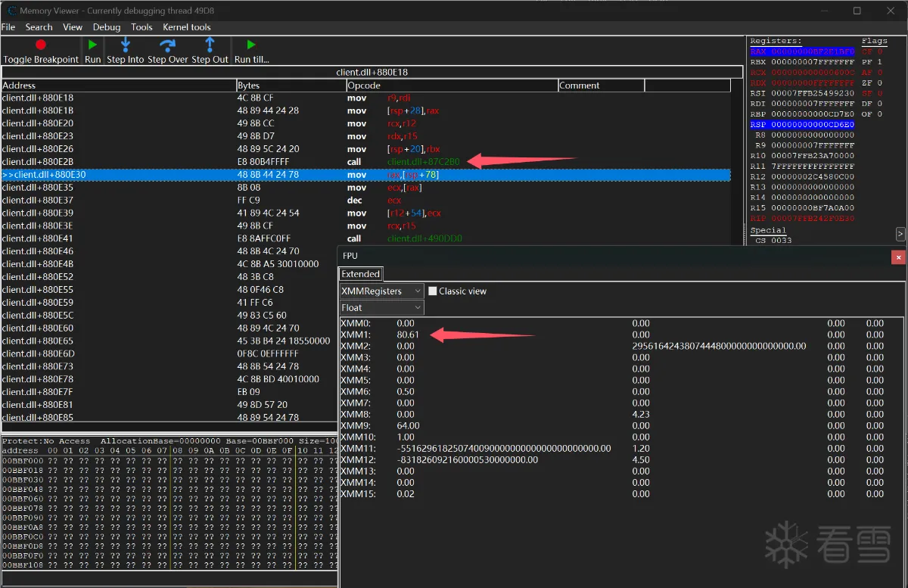Click the Step Into toolbar icon
This screenshot has width=908, height=588.
(x=126, y=45)
